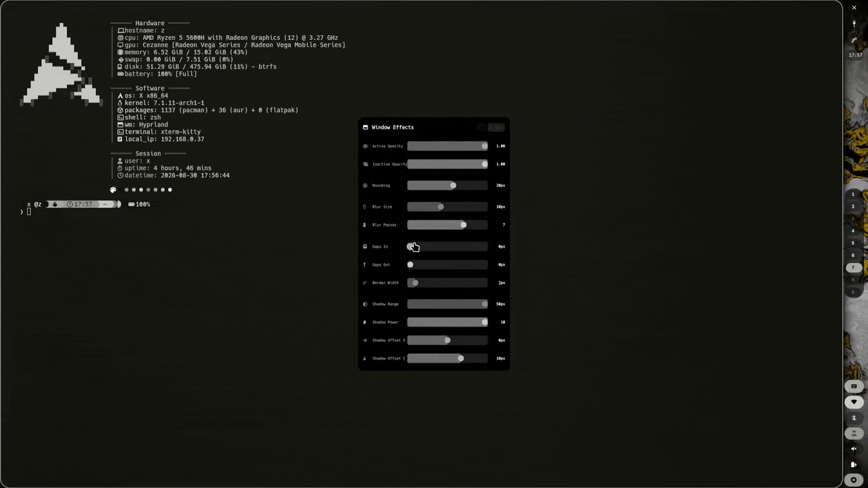Click the terminal prompt cursor box
This screenshot has width=868, height=488.
(28, 212)
